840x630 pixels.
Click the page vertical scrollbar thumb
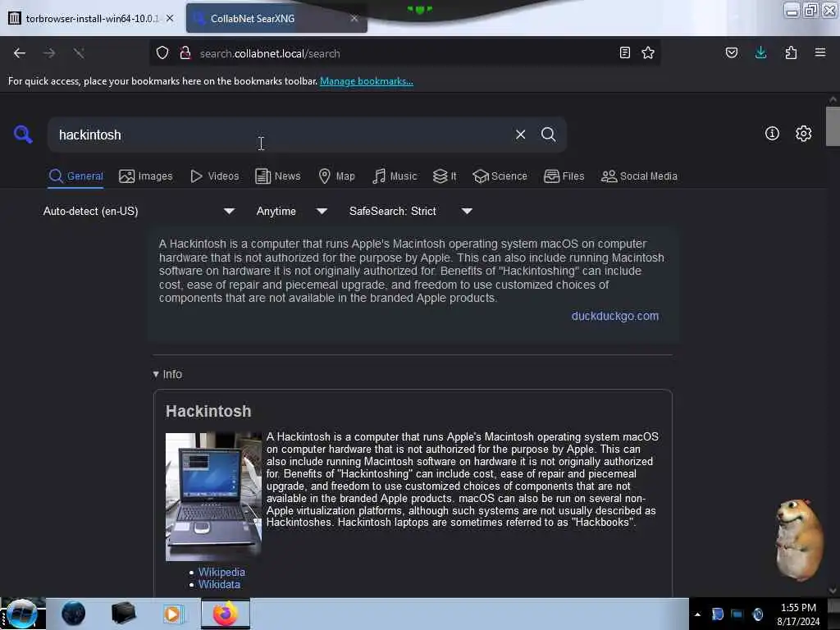833,126
